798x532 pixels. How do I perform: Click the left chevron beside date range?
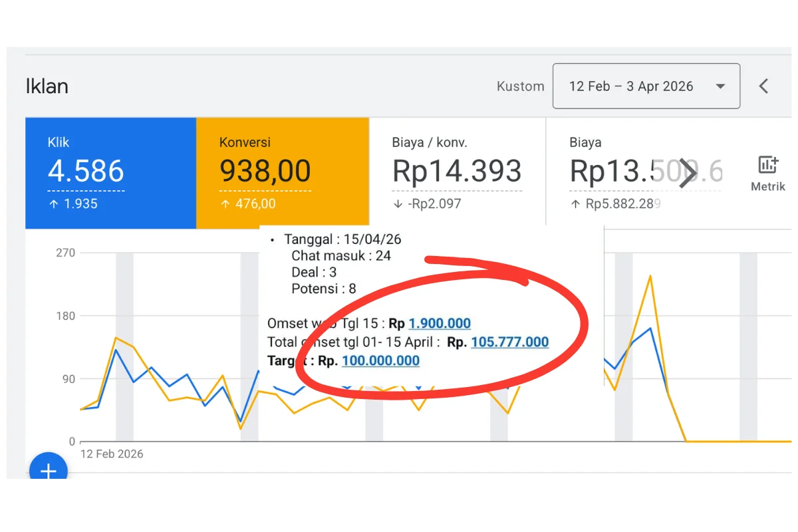pyautogui.click(x=763, y=86)
